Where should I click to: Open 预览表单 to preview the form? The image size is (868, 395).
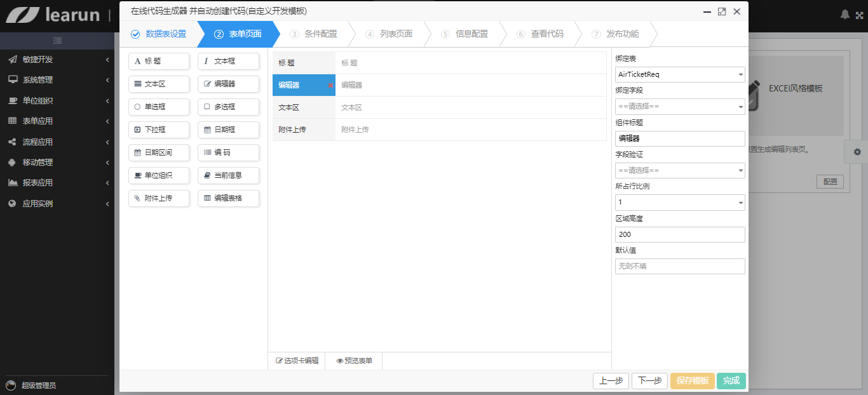click(355, 360)
